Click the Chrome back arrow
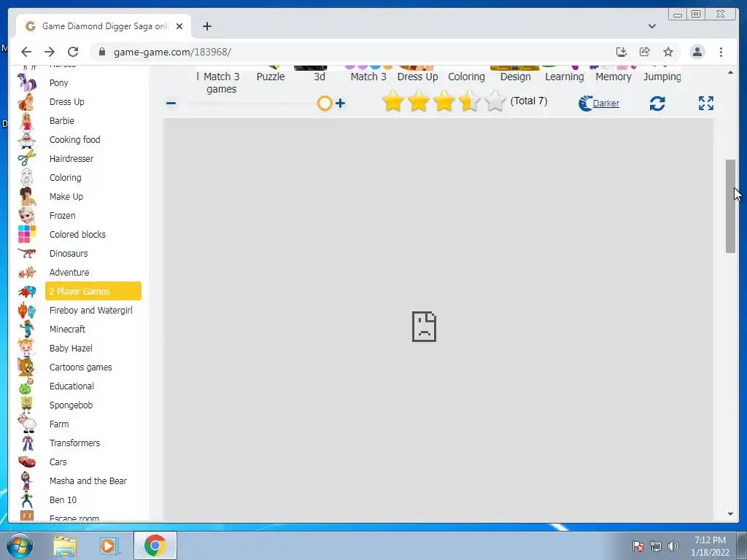 point(26,52)
